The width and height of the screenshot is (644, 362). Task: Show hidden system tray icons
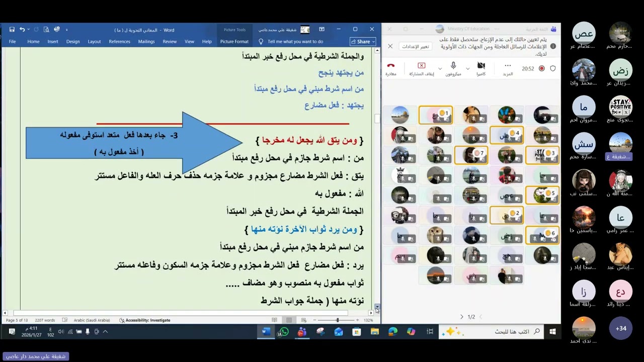pyautogui.click(x=105, y=331)
